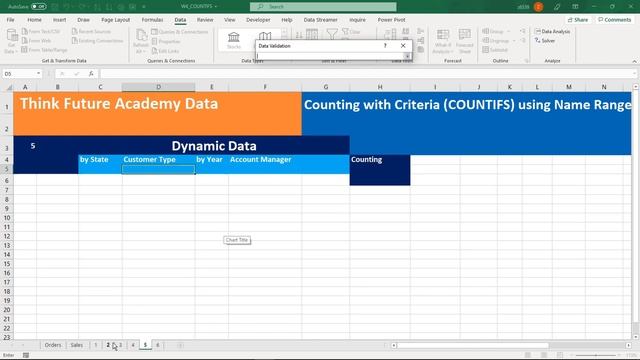
Task: Click the Forecast Sheet icon
Action: coord(464,35)
